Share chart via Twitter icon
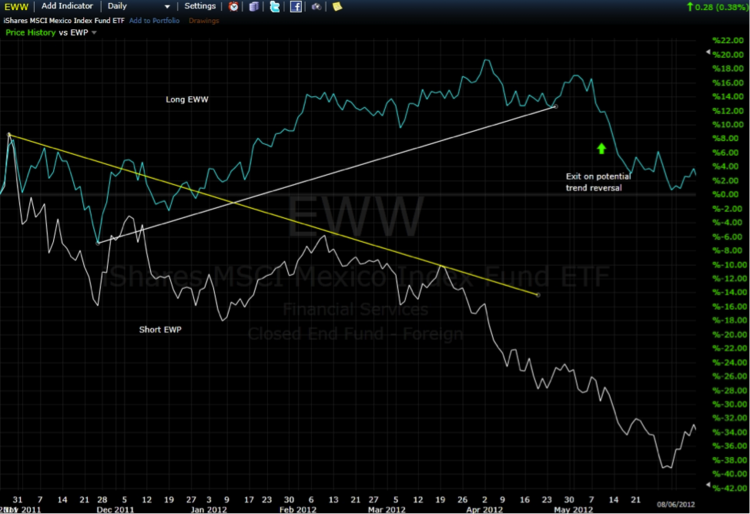 tap(274, 6)
